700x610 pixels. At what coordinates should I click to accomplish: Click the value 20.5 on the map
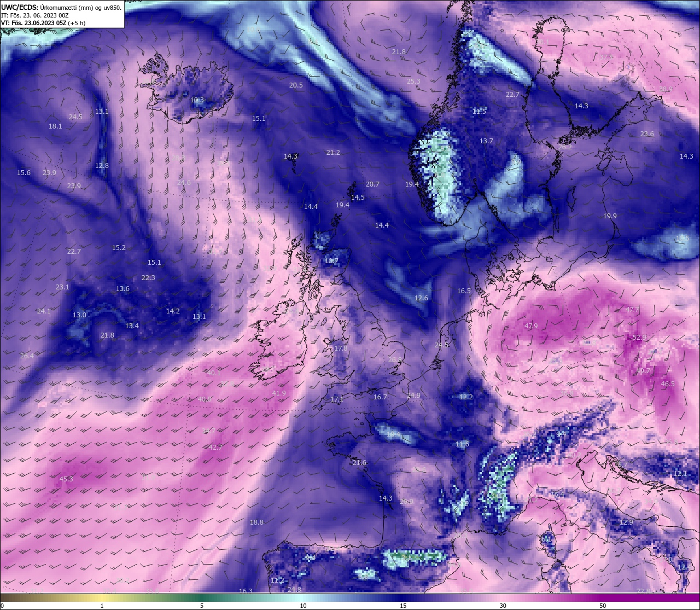pyautogui.click(x=296, y=85)
